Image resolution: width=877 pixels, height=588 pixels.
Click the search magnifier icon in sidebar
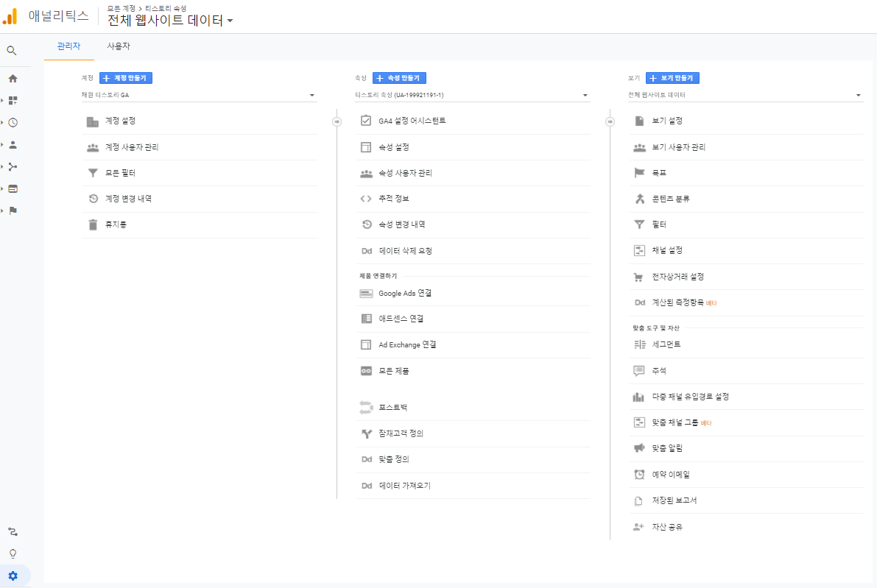11,51
